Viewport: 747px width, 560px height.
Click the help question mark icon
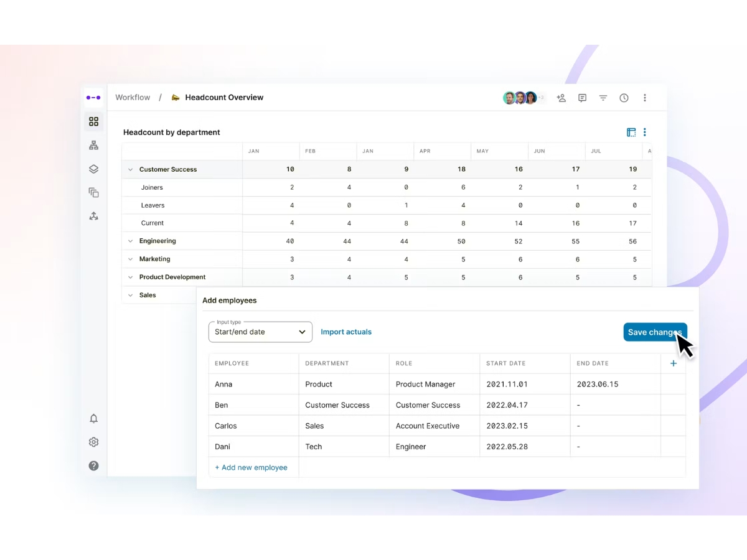[x=93, y=465]
